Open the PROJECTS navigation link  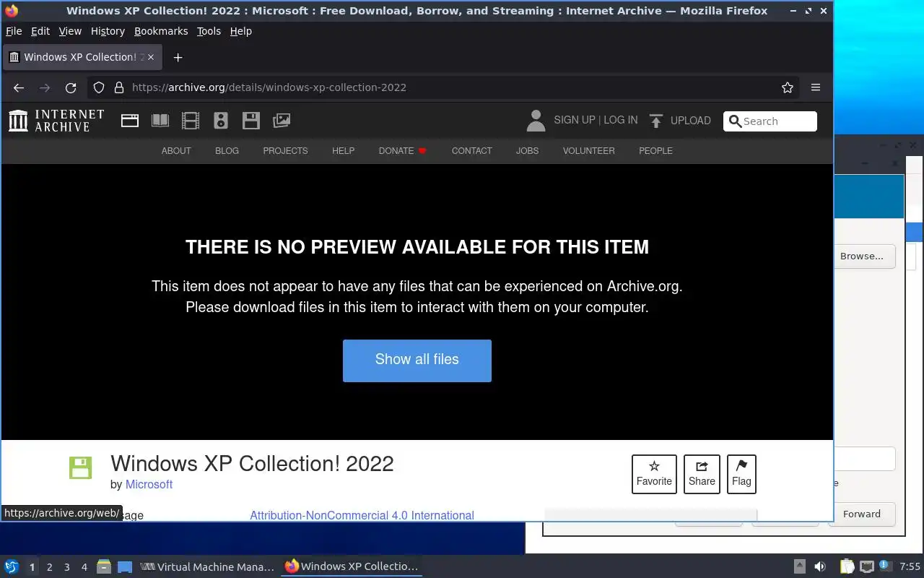pos(285,150)
